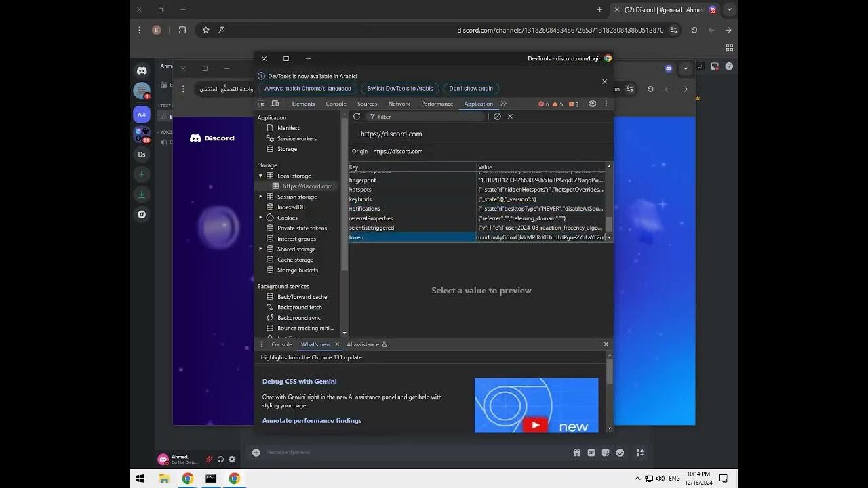Show the 2 issues counter
The height and width of the screenshot is (488, 868).
[574, 104]
